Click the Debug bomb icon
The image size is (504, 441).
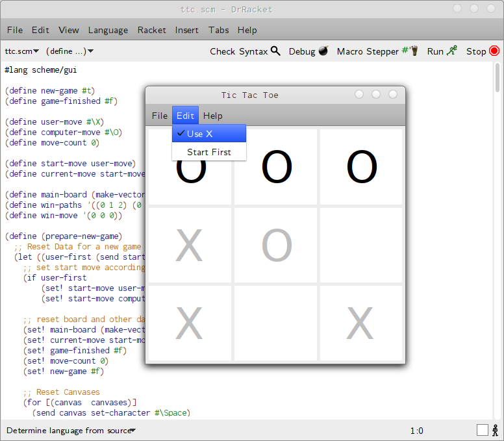click(x=323, y=51)
